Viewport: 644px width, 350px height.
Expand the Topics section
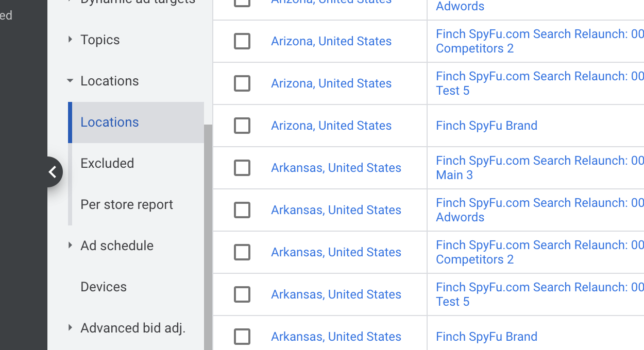[x=71, y=40]
